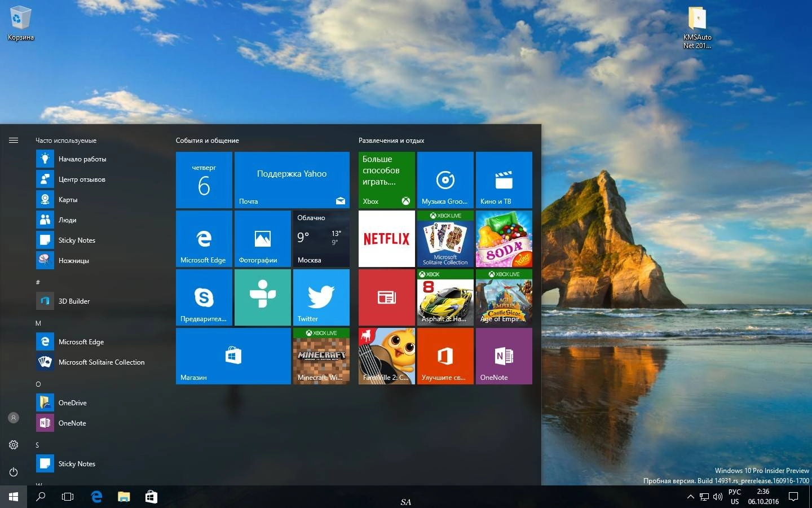Click the network icon in the tray
The height and width of the screenshot is (508, 812).
(x=704, y=497)
